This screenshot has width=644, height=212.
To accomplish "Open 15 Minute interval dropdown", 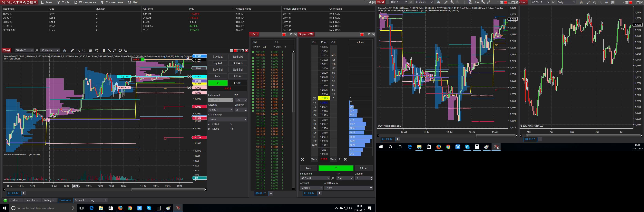I will [50, 50].
